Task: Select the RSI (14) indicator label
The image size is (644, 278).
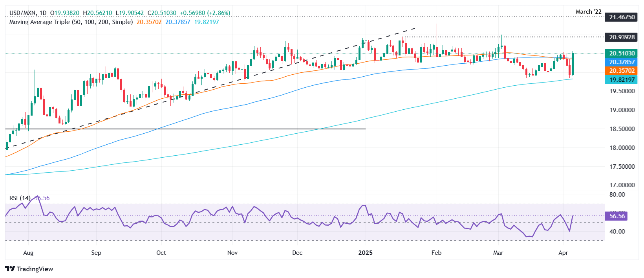Action: coord(20,198)
